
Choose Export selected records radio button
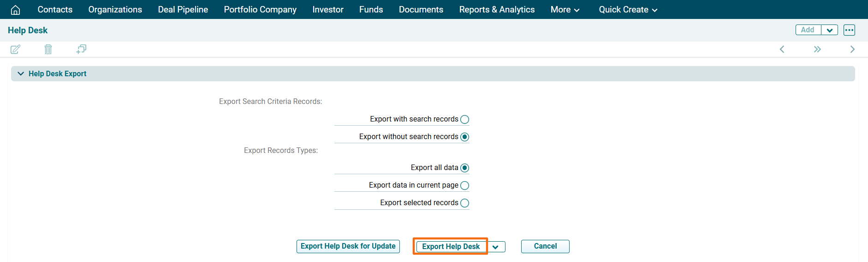click(x=464, y=203)
